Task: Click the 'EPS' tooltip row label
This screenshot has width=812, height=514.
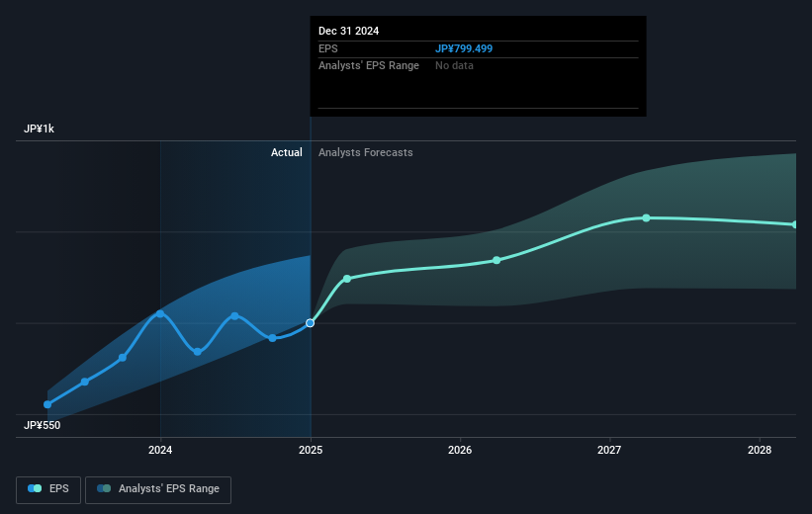Action: pos(327,48)
